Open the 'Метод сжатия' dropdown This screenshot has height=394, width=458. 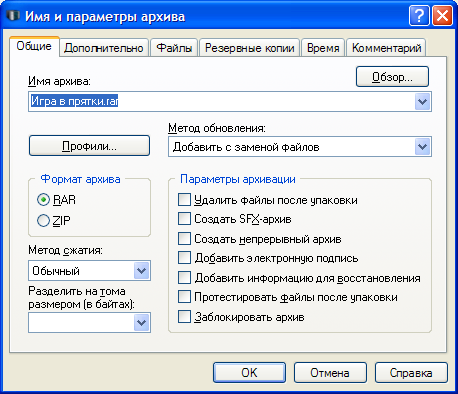point(142,271)
